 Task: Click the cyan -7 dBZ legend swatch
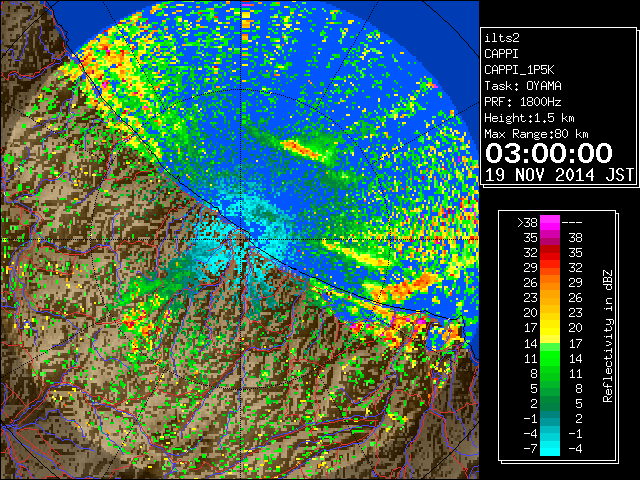[549, 448]
